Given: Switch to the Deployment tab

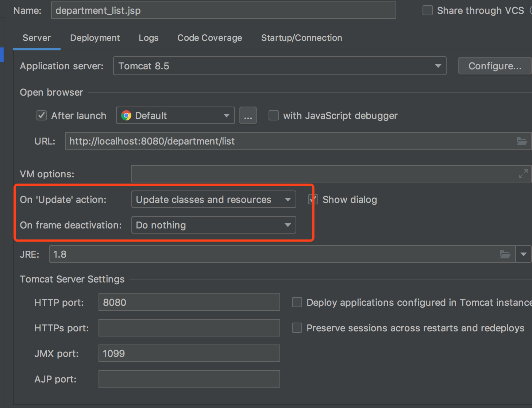Looking at the screenshot, I should tap(95, 38).
